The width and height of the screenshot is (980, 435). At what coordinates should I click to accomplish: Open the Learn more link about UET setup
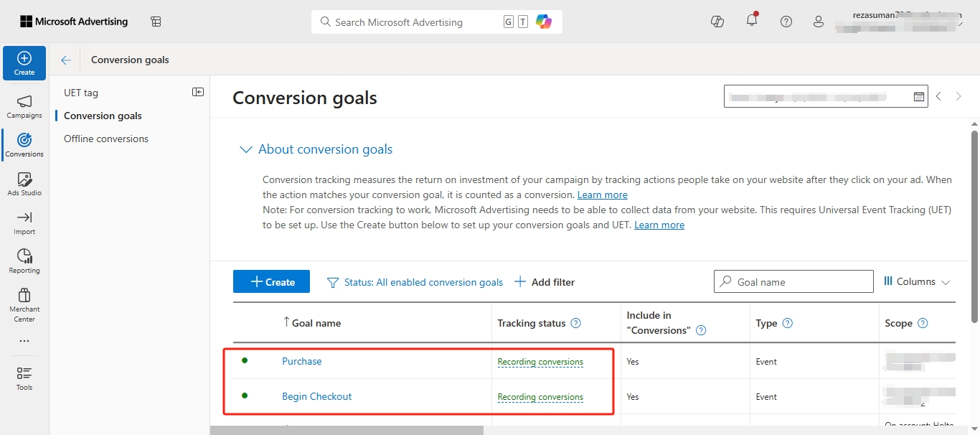tap(659, 225)
